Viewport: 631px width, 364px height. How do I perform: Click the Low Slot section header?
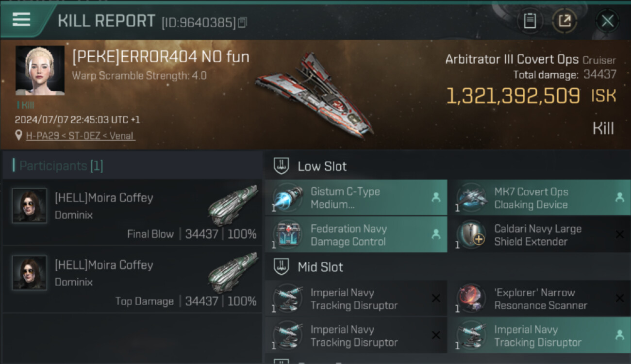tap(322, 166)
